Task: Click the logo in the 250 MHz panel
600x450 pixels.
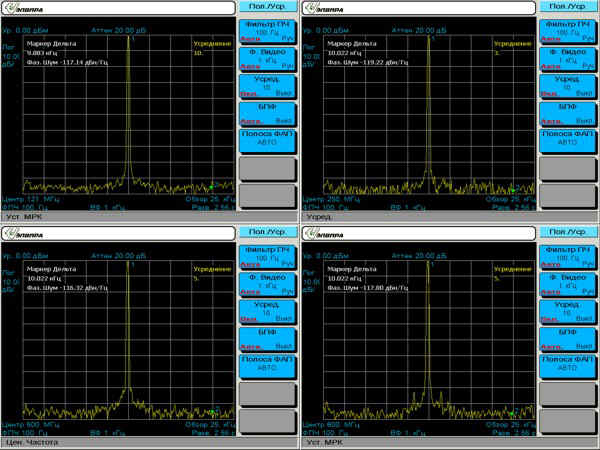Action: tap(328, 8)
